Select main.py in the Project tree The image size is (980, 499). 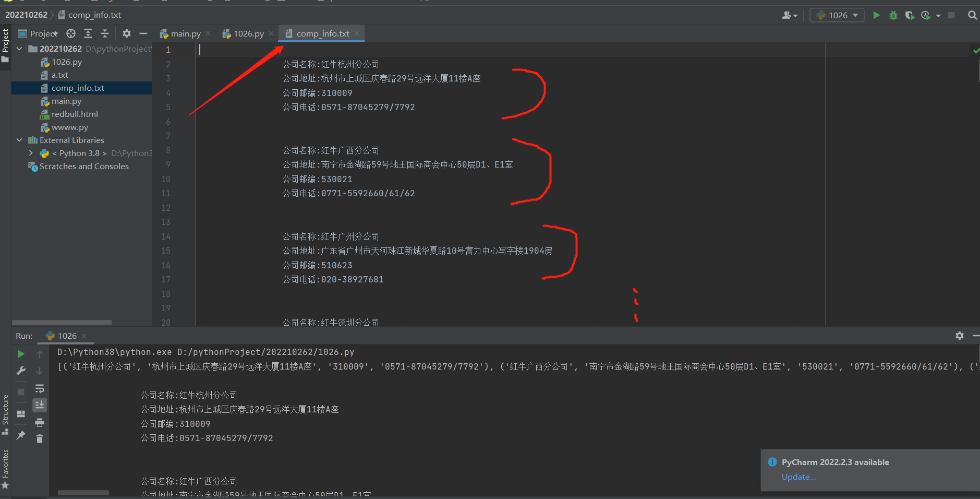point(66,101)
